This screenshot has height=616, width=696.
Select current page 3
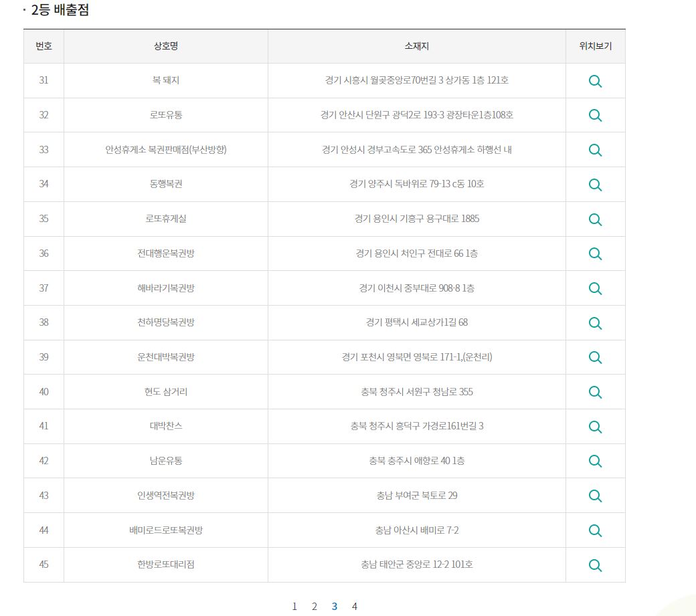(334, 606)
